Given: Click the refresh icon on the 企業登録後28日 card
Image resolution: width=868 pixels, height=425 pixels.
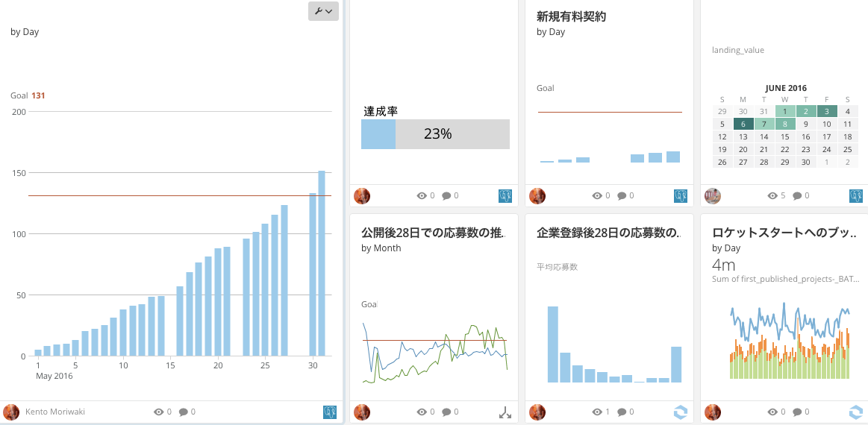Looking at the screenshot, I should pyautogui.click(x=681, y=412).
